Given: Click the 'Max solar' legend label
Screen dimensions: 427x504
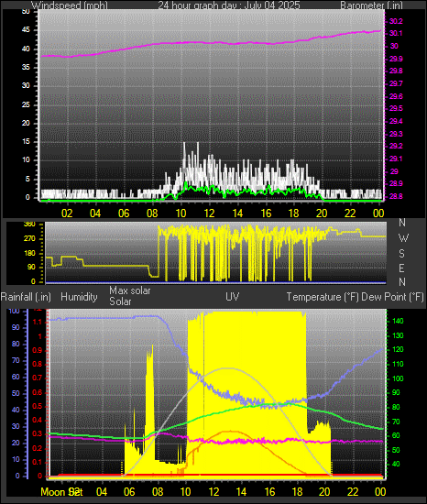Looking at the screenshot, I should pyautogui.click(x=130, y=290).
